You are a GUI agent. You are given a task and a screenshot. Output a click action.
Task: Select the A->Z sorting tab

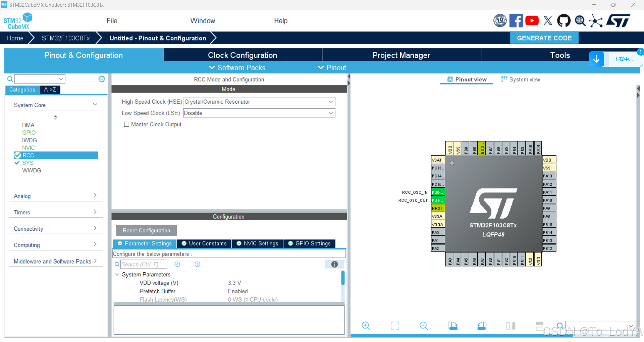point(50,90)
